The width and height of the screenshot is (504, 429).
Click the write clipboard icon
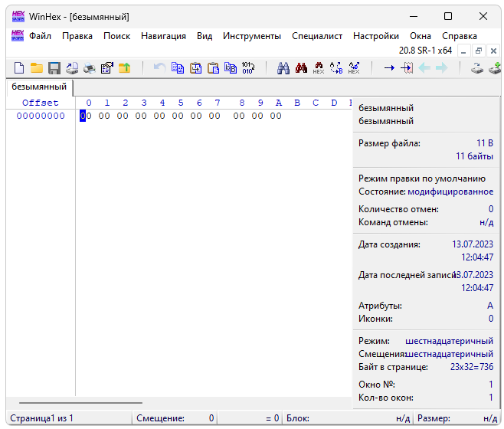(195, 68)
